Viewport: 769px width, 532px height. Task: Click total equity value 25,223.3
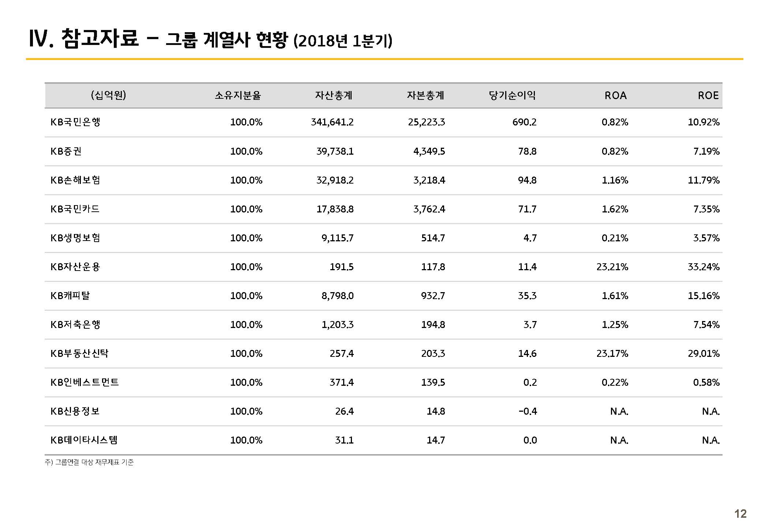(x=427, y=122)
